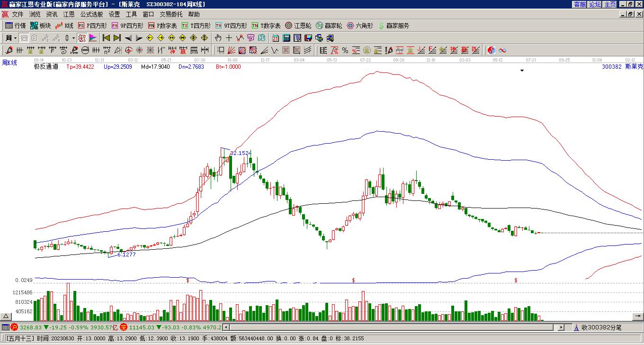Open the 9P四方形 tool

(x=127, y=26)
